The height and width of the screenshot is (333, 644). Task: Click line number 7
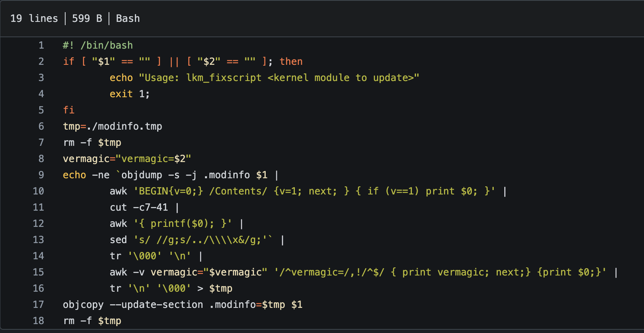(41, 143)
